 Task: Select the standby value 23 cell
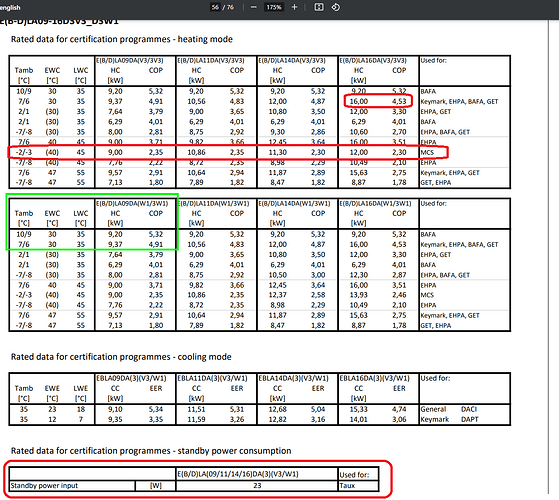pos(257,485)
